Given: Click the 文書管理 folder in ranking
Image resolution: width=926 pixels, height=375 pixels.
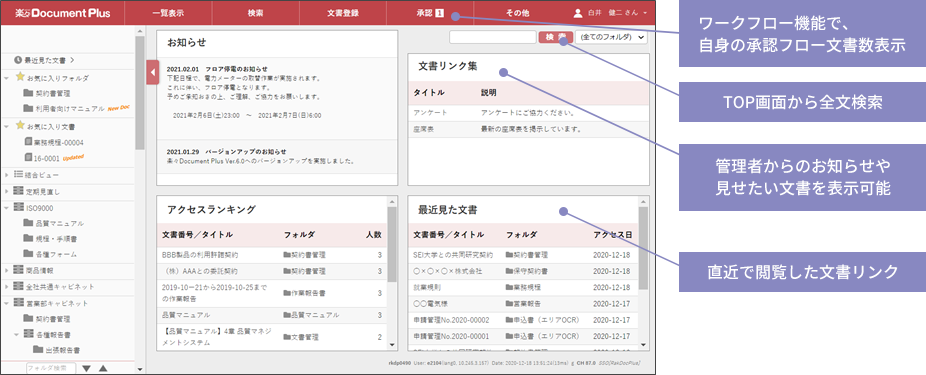Looking at the screenshot, I should point(301,337).
